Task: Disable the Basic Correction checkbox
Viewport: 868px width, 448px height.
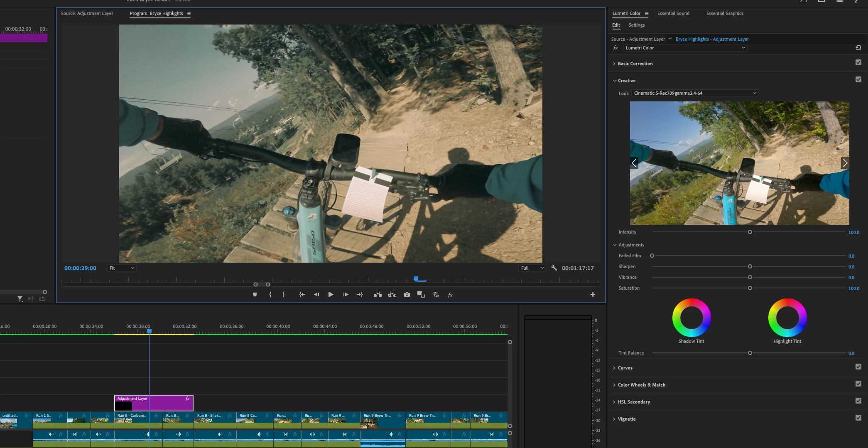Action: pyautogui.click(x=858, y=63)
